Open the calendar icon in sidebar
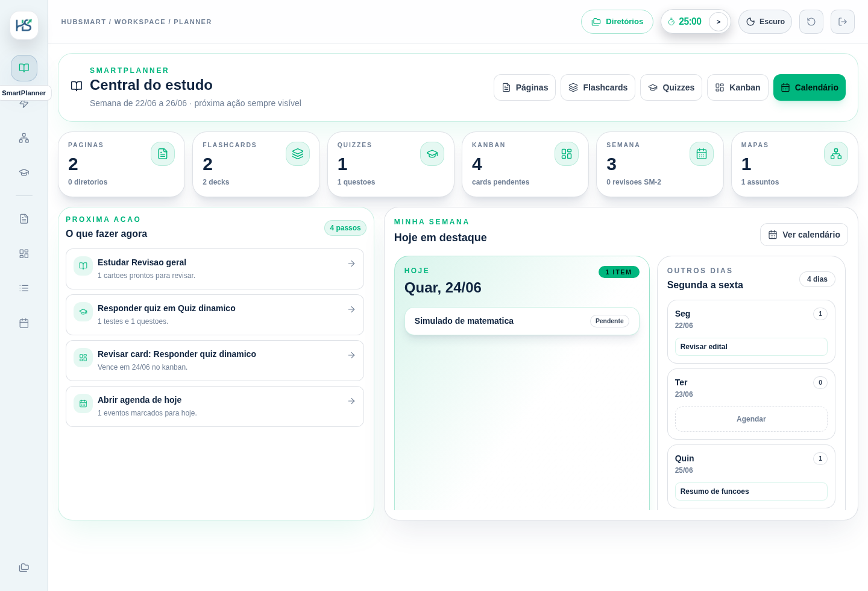This screenshot has height=591, width=868. (24, 323)
